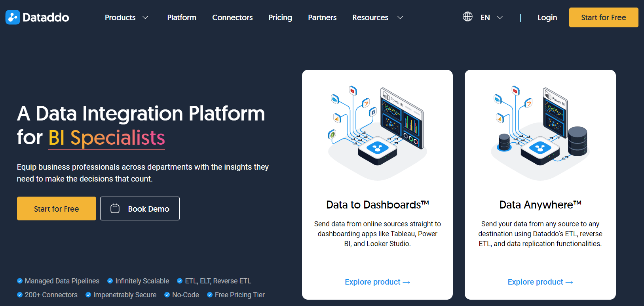Click the 'Equip business professionals' tagline

[143, 173]
